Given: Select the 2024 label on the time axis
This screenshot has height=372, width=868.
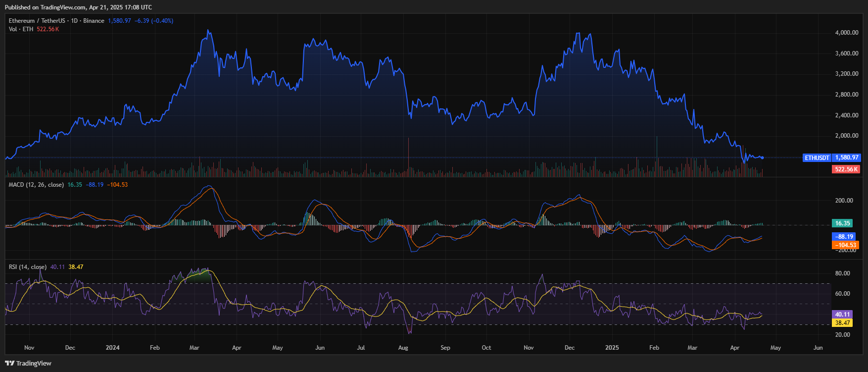Looking at the screenshot, I should tap(112, 348).
